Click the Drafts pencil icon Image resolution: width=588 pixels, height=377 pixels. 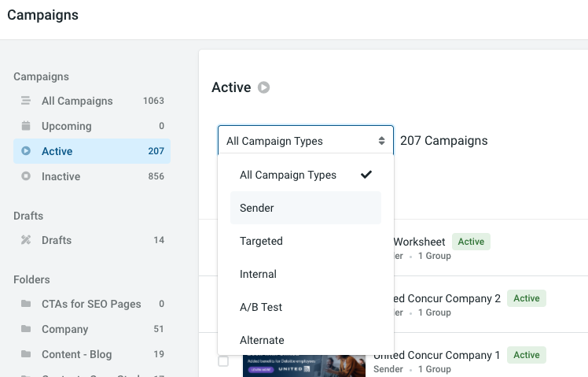pyautogui.click(x=25, y=240)
